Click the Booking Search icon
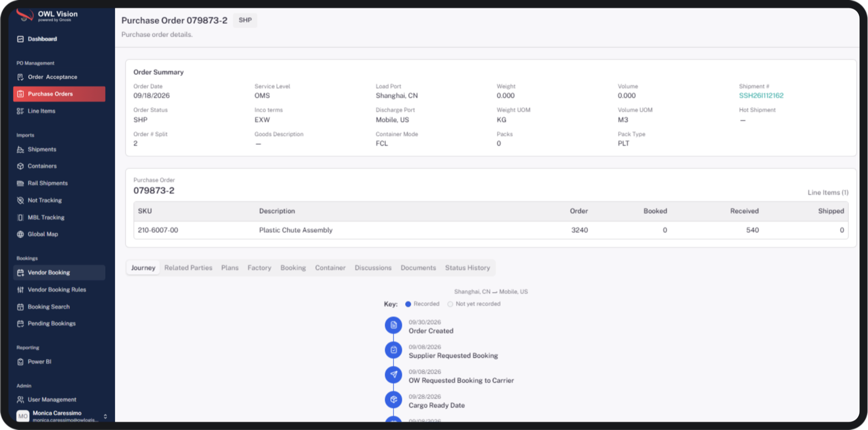868x430 pixels. [x=21, y=307]
